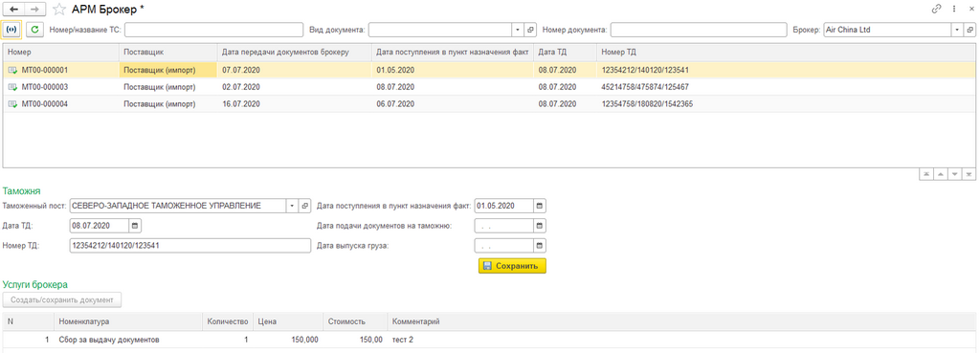Sort by the Номер ТД column header
This screenshot has width=980, height=353.
(x=787, y=52)
